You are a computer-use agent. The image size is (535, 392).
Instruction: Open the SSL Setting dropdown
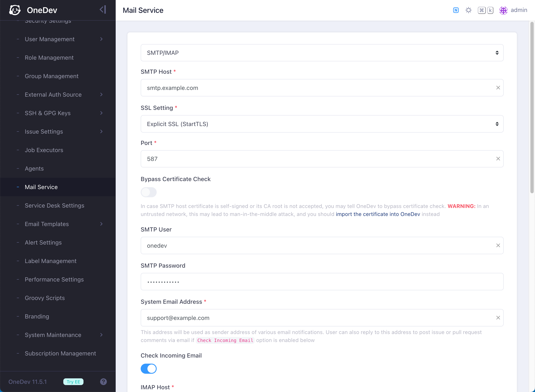point(322,124)
